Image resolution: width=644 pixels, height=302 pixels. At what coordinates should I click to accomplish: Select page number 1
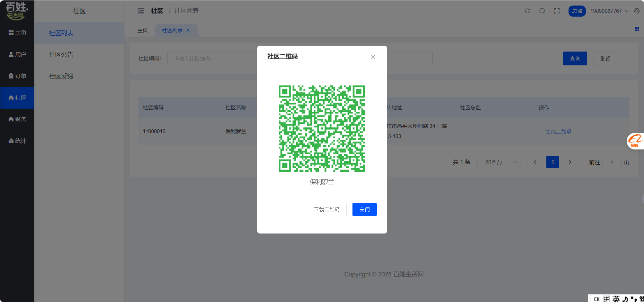point(553,162)
